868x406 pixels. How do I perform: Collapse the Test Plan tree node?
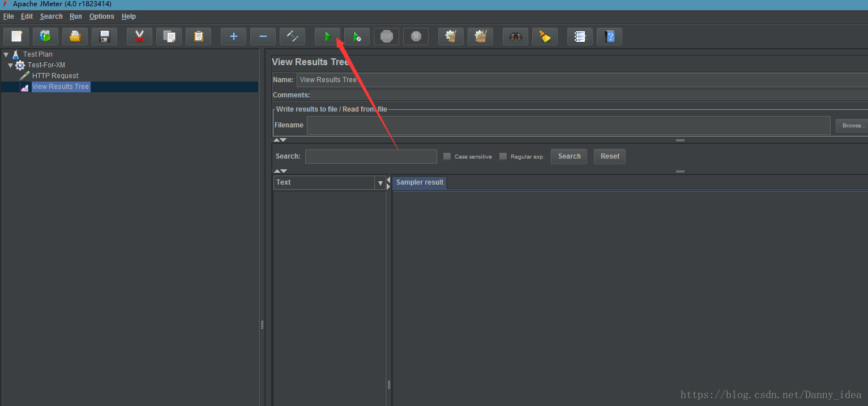click(6, 55)
